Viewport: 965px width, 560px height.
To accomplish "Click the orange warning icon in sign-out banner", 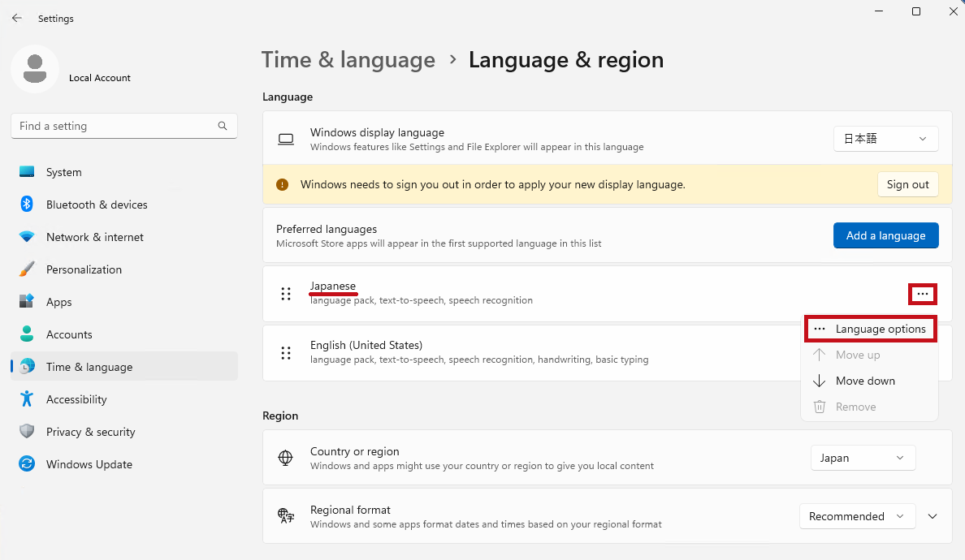I will tap(283, 184).
